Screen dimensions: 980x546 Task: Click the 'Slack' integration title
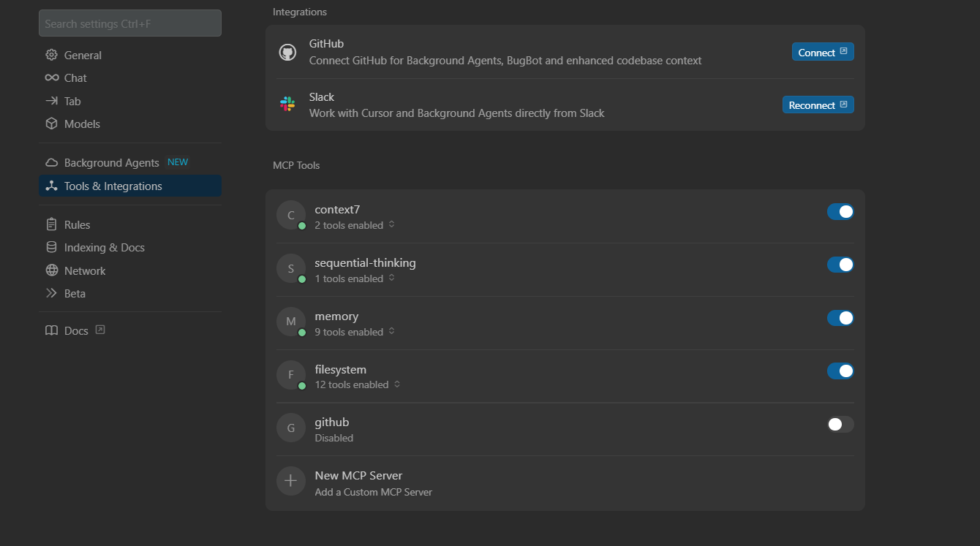(x=322, y=96)
